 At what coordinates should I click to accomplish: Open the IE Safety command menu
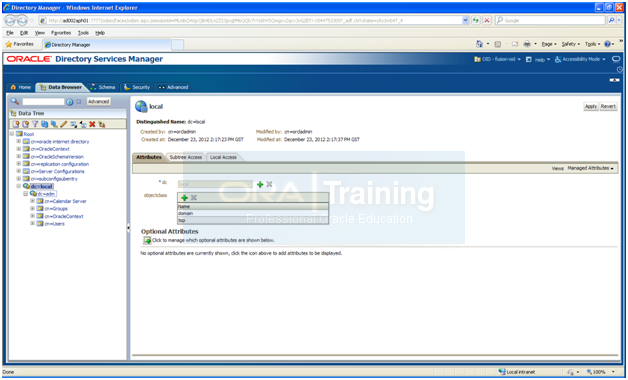coord(570,44)
